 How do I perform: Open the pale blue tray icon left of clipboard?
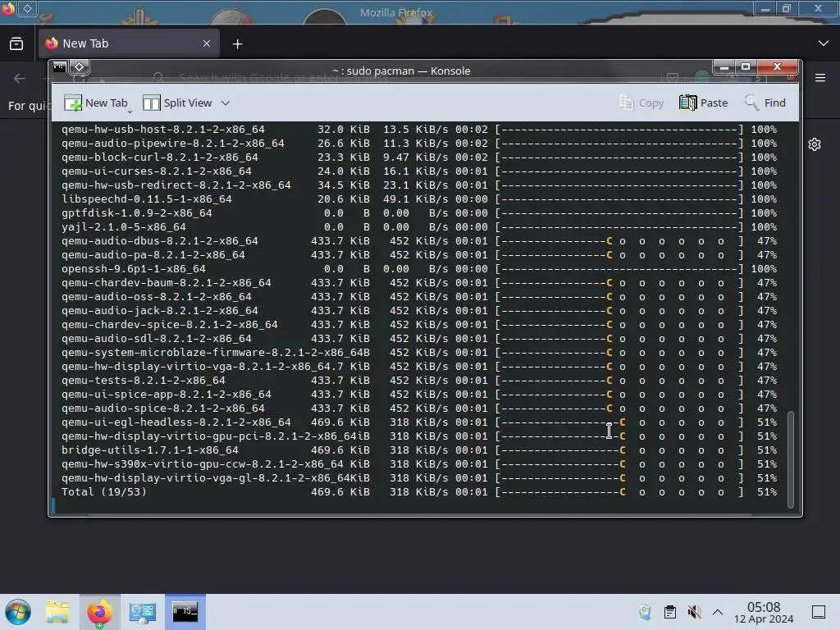[x=645, y=612]
